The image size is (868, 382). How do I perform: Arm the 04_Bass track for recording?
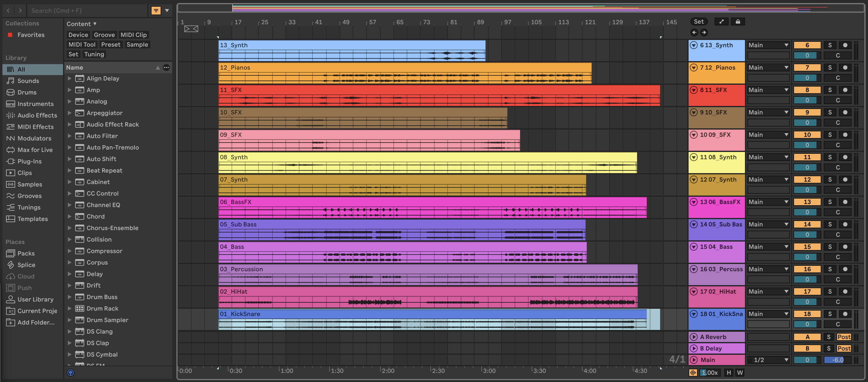(845, 247)
